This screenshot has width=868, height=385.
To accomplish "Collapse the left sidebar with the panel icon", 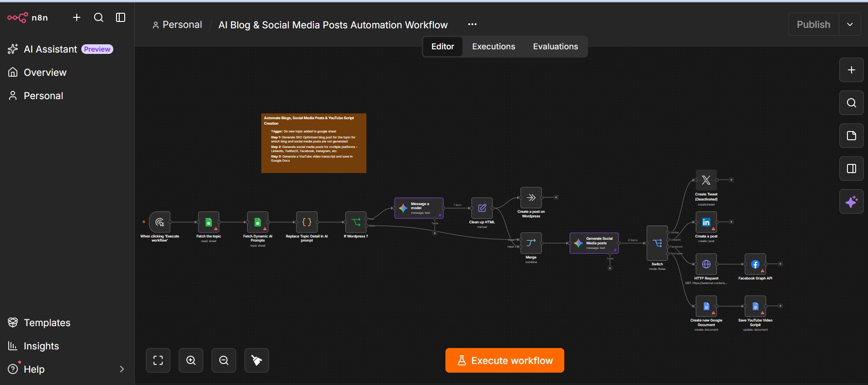I will coord(121,17).
